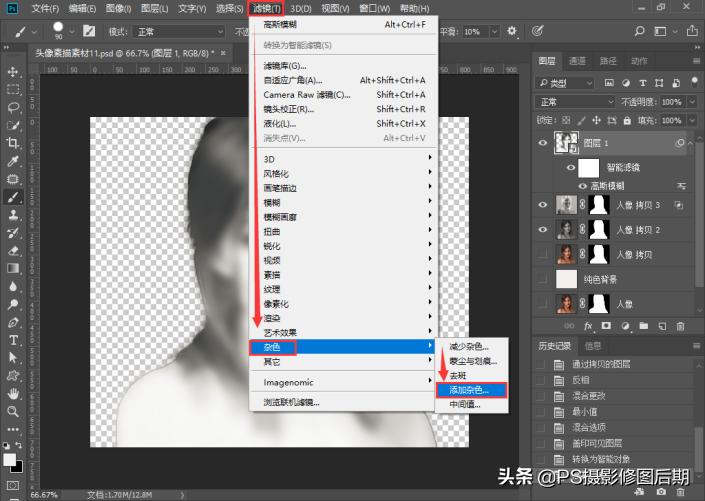Toggle visibility of 智能滤镜 smart filters
705x501 pixels.
(571, 168)
